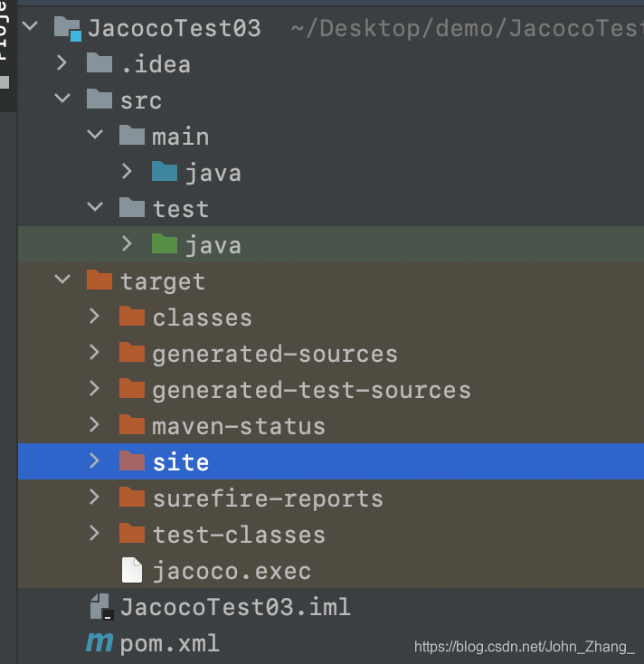The height and width of the screenshot is (664, 644).
Task: Select the generated-sources folder name
Action: (274, 354)
